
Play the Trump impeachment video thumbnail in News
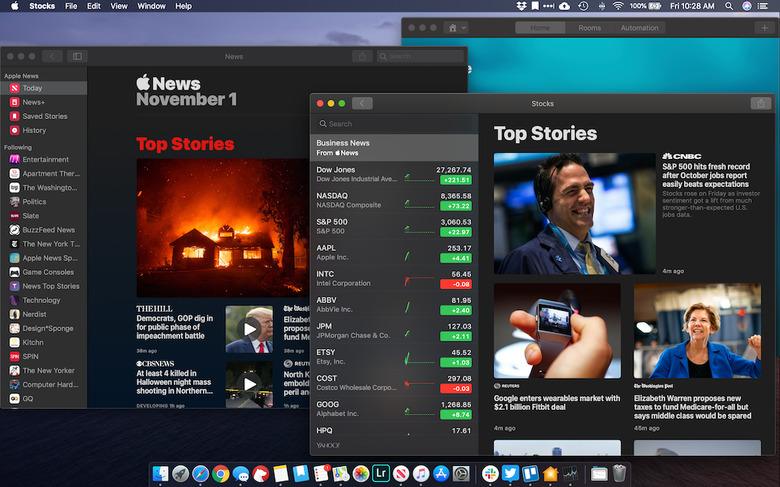249,329
